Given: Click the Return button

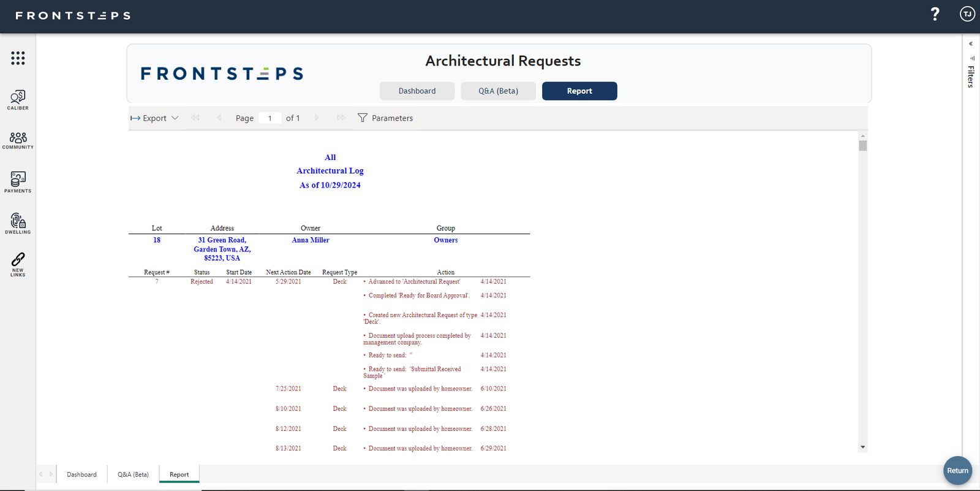Looking at the screenshot, I should [957, 471].
